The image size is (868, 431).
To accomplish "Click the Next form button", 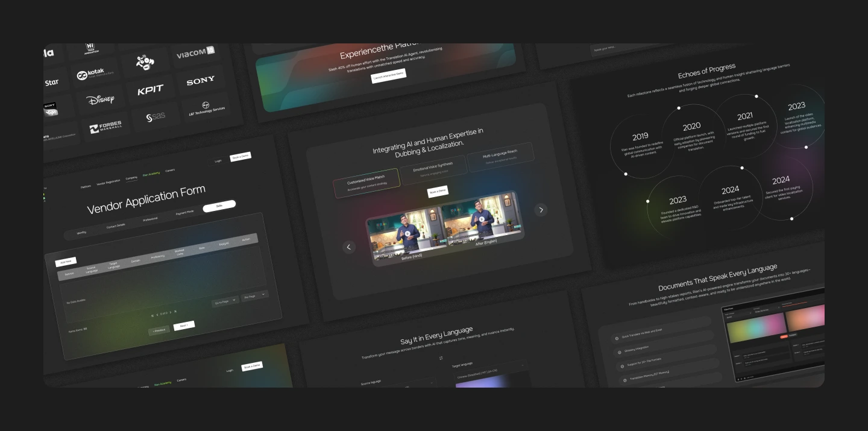I will 184,326.
